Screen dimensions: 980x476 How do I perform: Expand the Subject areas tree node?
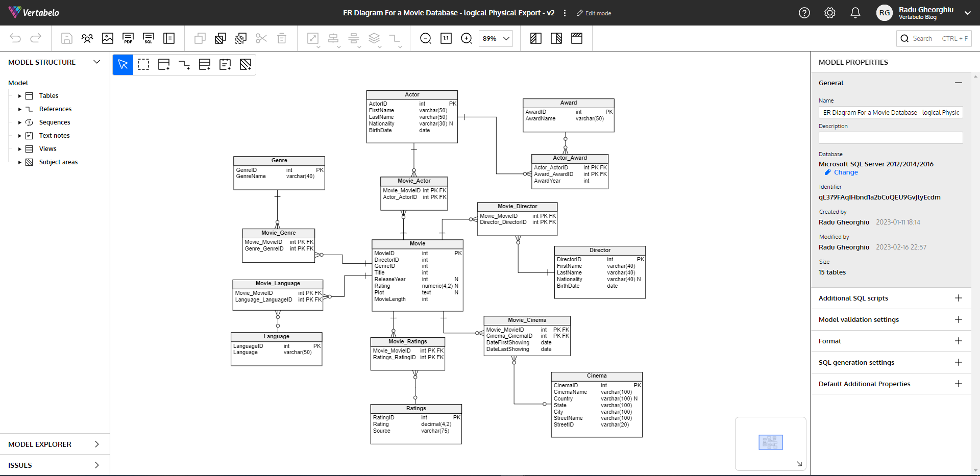click(20, 162)
